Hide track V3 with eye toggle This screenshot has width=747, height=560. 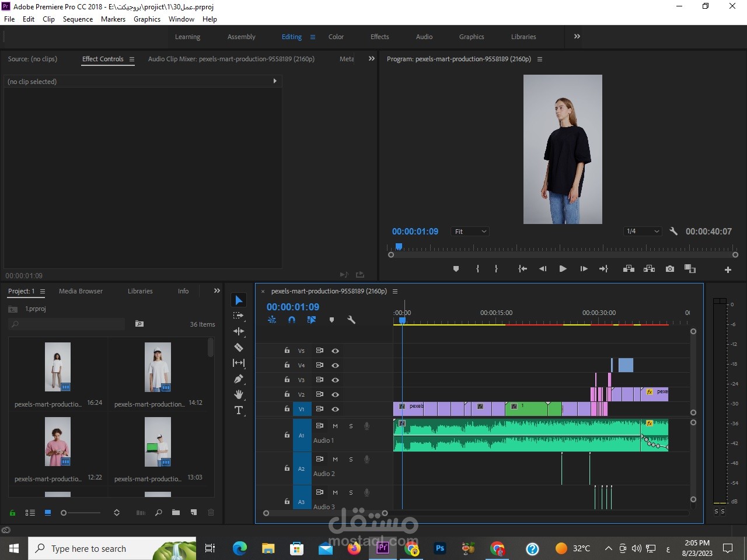tap(335, 380)
